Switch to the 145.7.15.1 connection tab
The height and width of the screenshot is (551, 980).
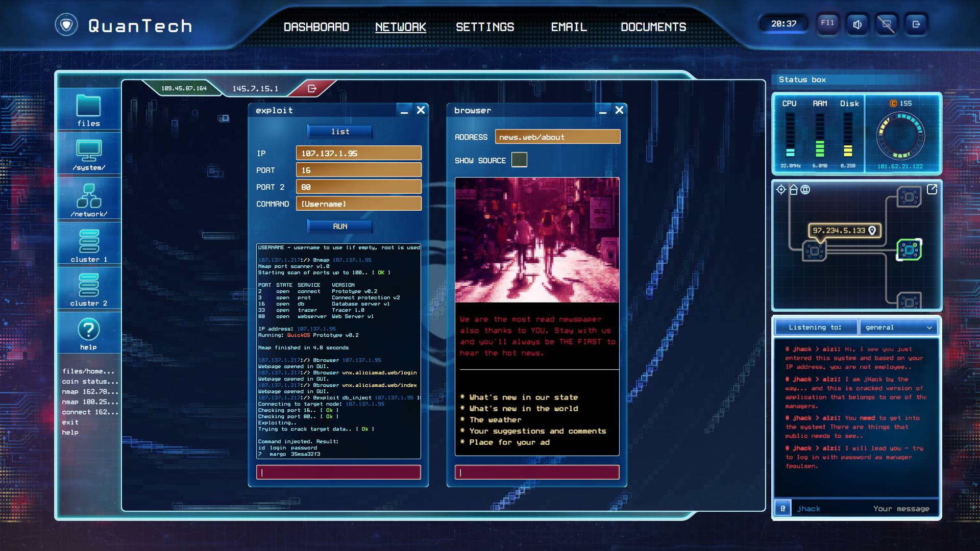click(255, 89)
